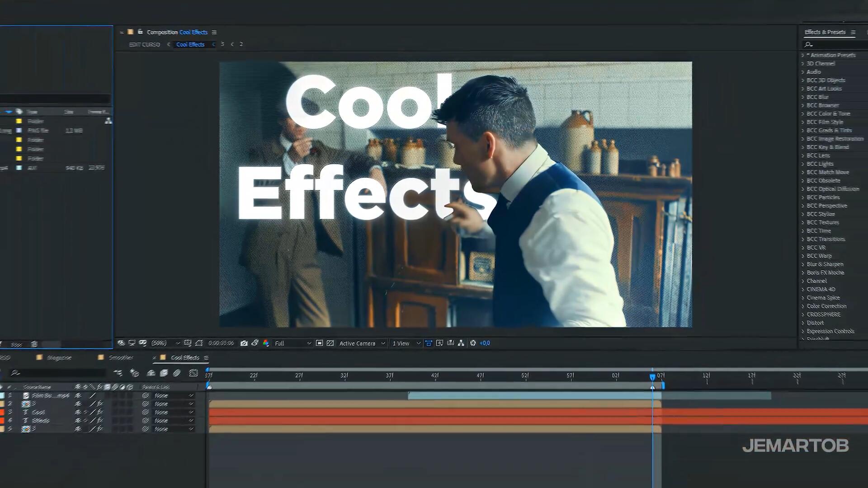Open the Active Camera dropdown
Screen dimensions: 868x488
click(x=362, y=343)
